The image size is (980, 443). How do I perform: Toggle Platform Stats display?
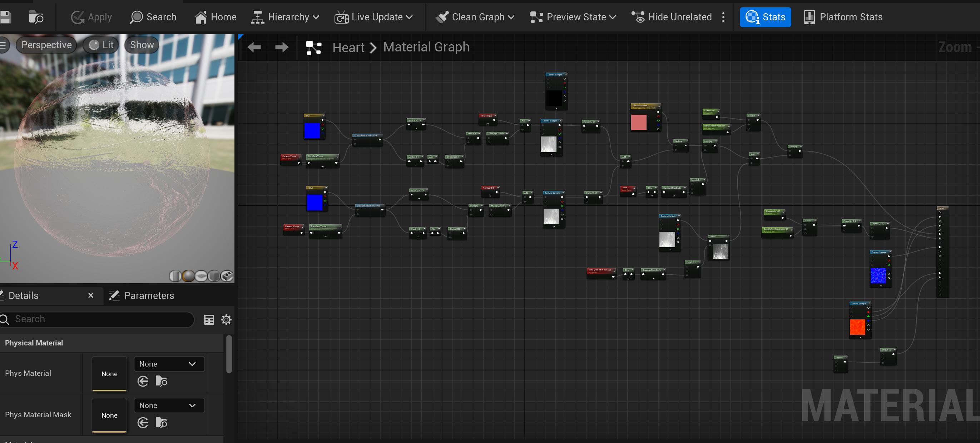tap(843, 17)
